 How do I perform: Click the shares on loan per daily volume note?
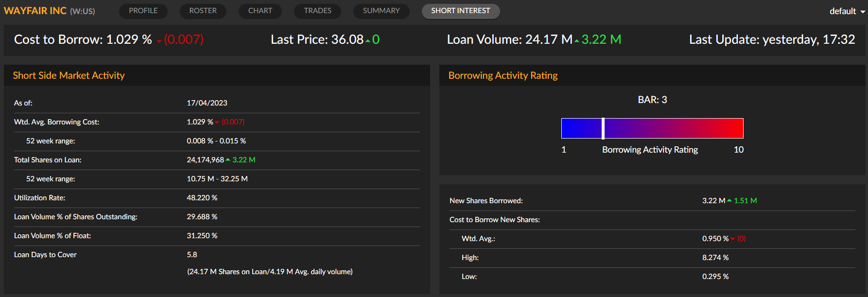[x=270, y=272]
